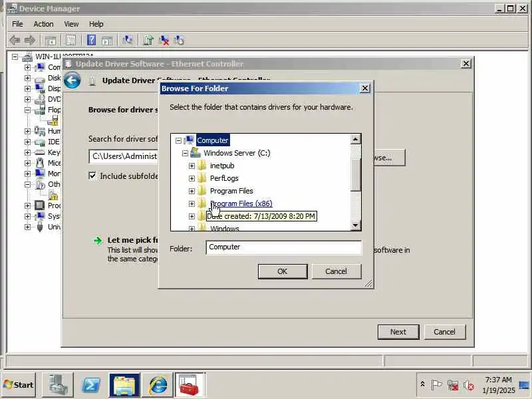
Task: Expand the Program Files folder
Action: (x=192, y=191)
